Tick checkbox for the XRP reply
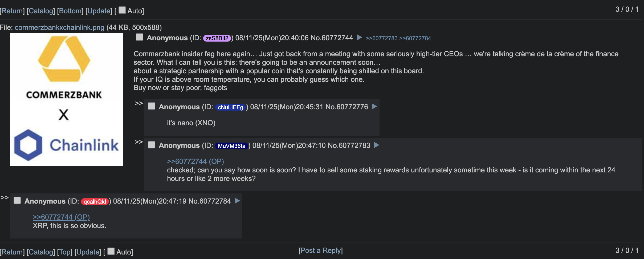The image size is (644, 259). click(17, 200)
